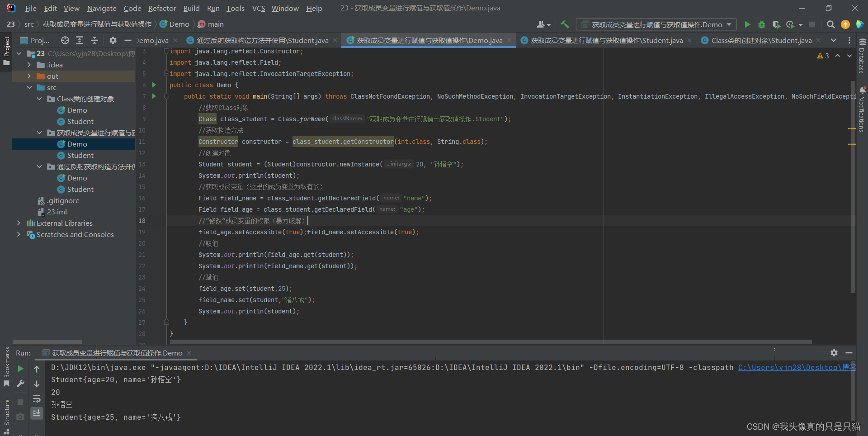Click the run gutter arrow at line 6

[x=154, y=85]
